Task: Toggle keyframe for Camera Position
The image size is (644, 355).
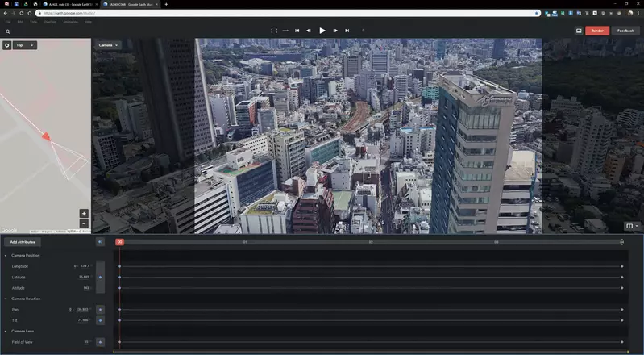Action: pyautogui.click(x=100, y=277)
